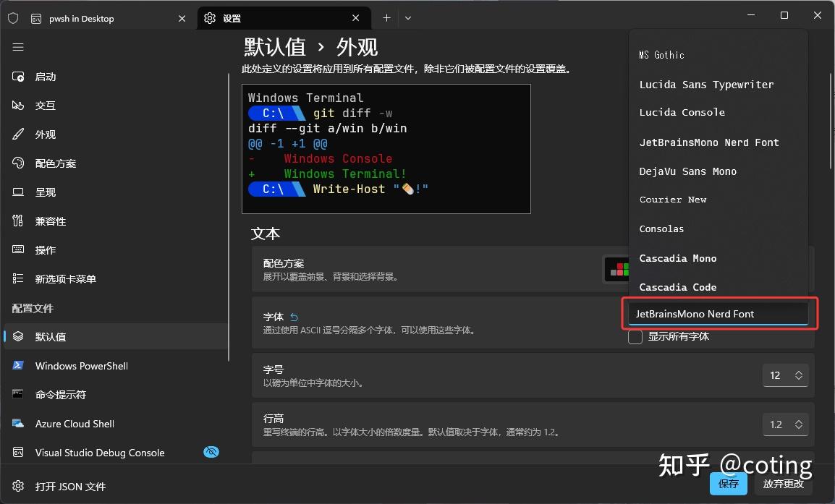Screen dimensions: 835x504
Task: Check the 显示所有字体 checkbox
Action: 635,337
